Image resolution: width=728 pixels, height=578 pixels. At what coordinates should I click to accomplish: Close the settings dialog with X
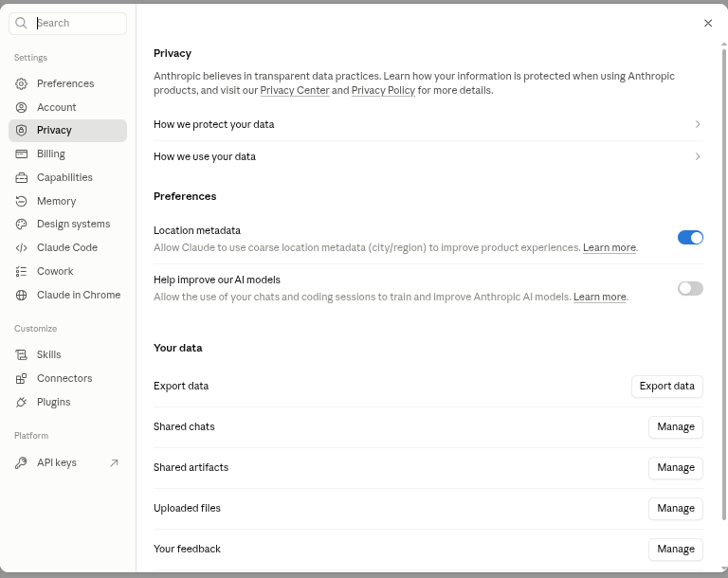click(708, 23)
